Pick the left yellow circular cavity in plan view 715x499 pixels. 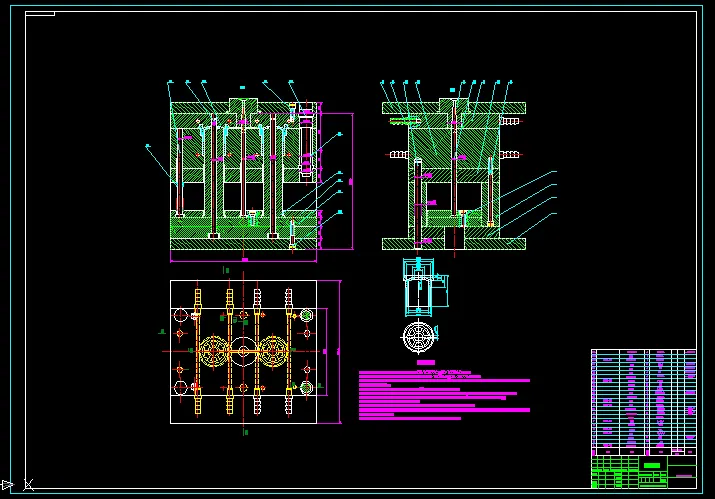213,351
